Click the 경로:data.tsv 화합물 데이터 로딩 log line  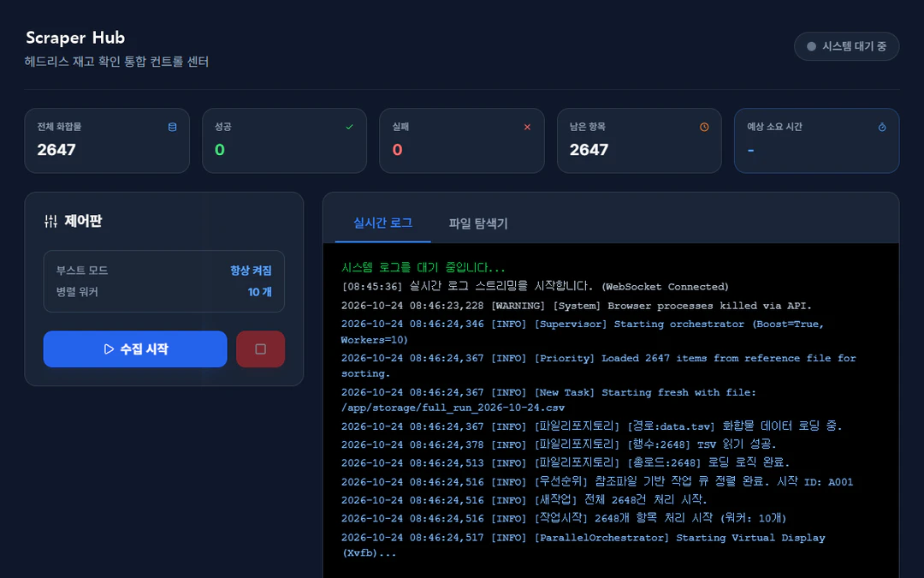592,426
